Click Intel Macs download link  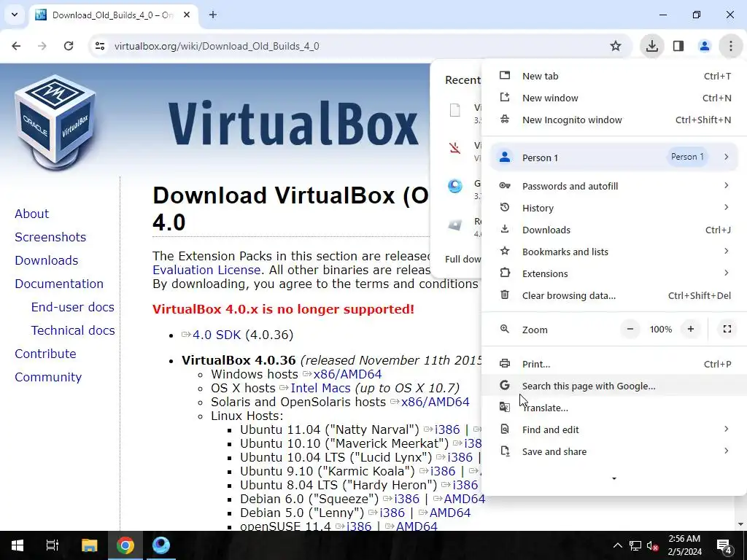pos(321,388)
